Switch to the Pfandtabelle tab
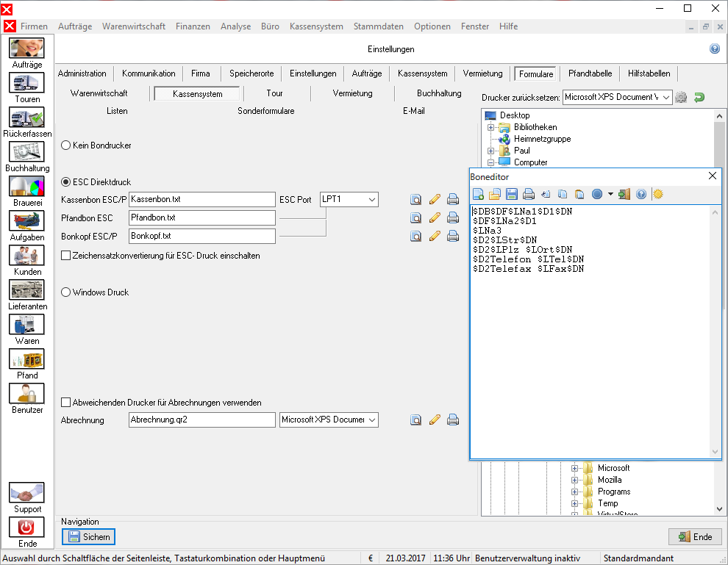728x565 pixels. [590, 73]
